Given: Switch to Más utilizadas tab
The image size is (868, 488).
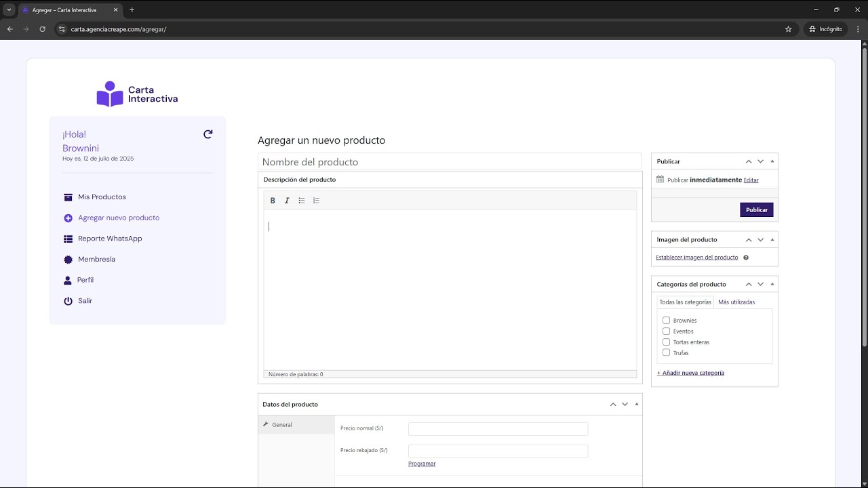Looking at the screenshot, I should point(736,302).
